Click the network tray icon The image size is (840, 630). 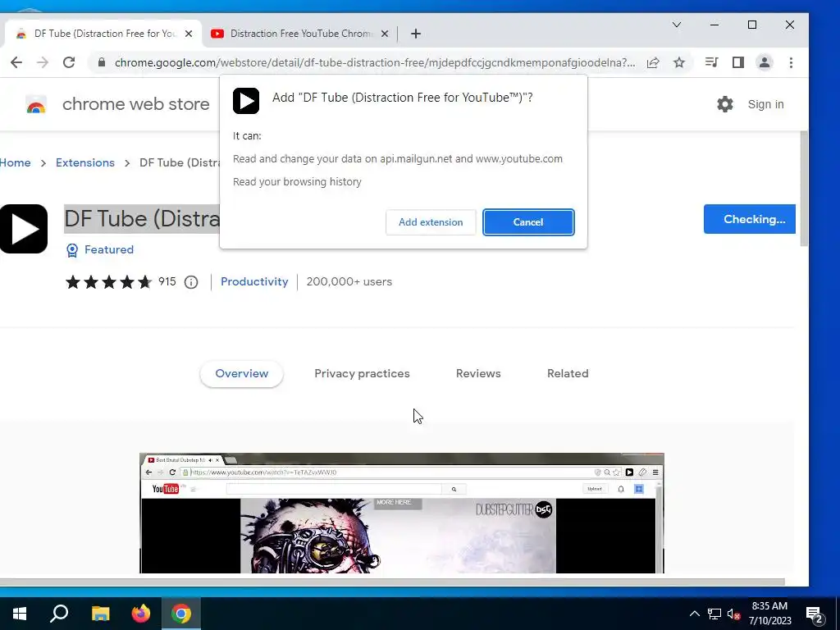[x=714, y=614]
